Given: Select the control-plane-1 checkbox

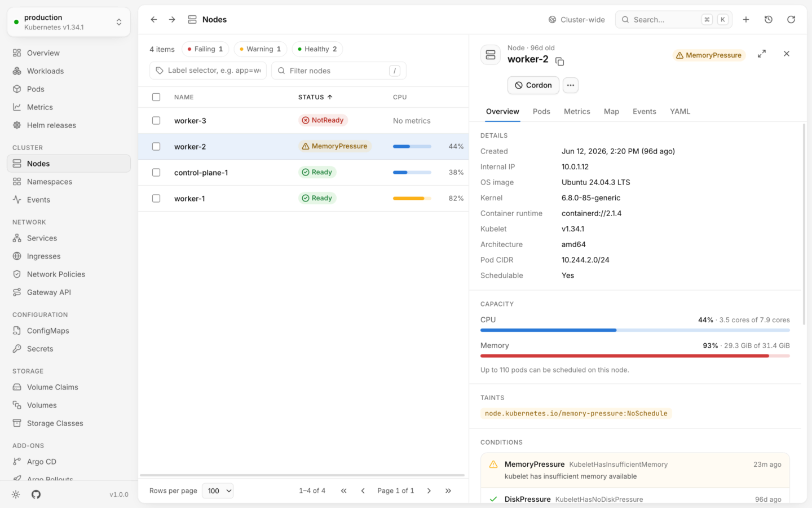Looking at the screenshot, I should coord(156,172).
